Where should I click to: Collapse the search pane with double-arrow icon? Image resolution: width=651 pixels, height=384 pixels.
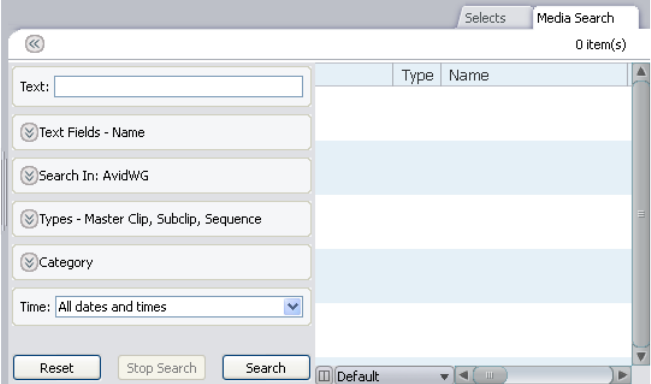34,44
